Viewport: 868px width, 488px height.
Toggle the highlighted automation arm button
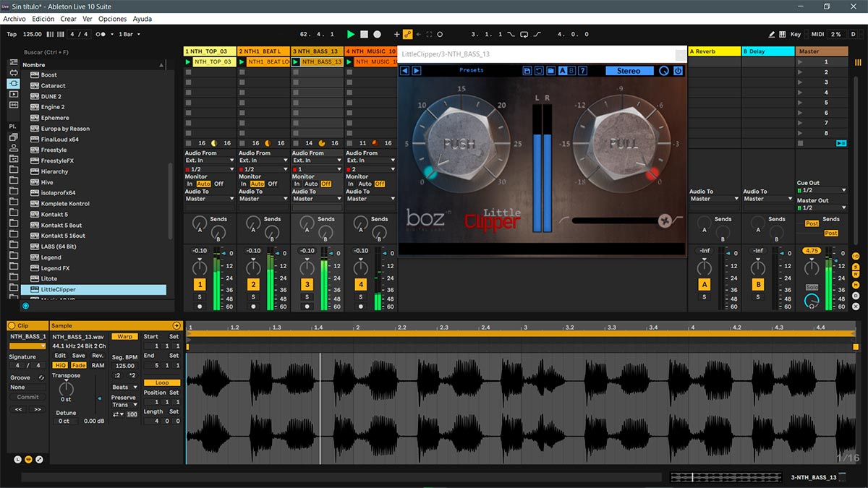(408, 34)
